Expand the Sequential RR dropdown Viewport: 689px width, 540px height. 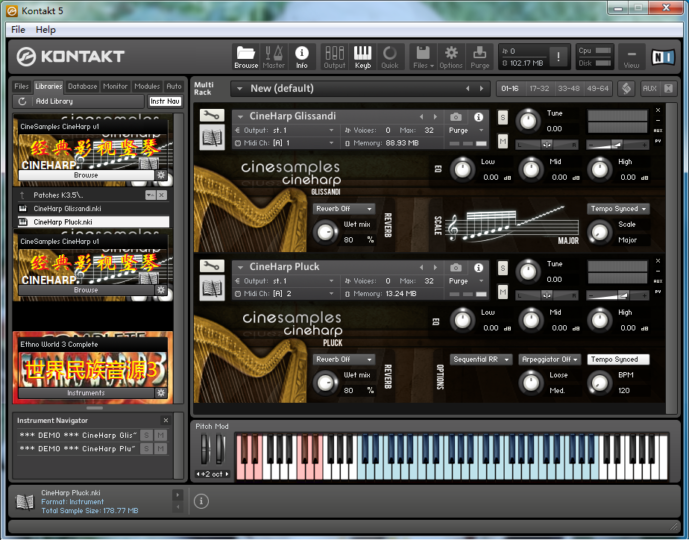click(480, 359)
